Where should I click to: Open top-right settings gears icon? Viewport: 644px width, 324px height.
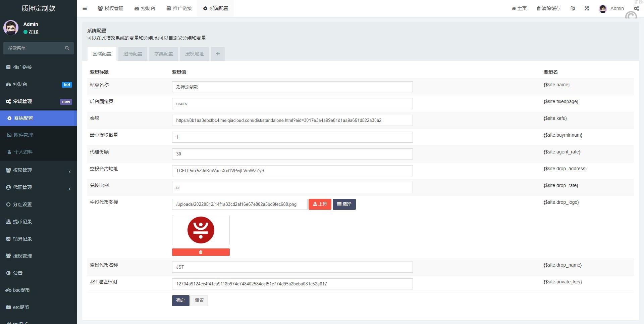[636, 8]
